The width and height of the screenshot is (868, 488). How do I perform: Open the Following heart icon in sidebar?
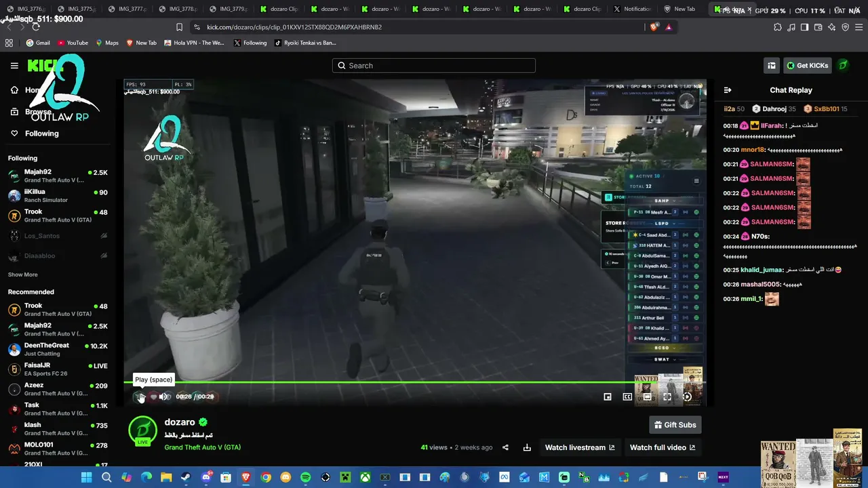pos(14,134)
